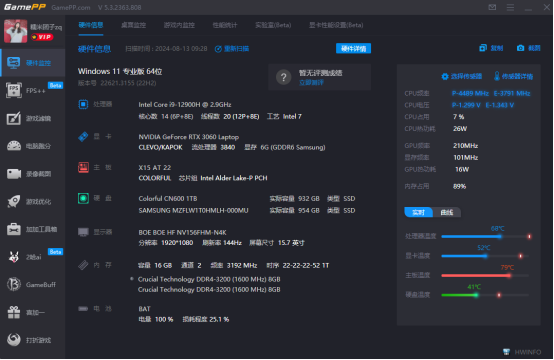Screen dimensions: 554x360
Task: Click the '210MHz' GPU frequency value
Action: point(466,146)
